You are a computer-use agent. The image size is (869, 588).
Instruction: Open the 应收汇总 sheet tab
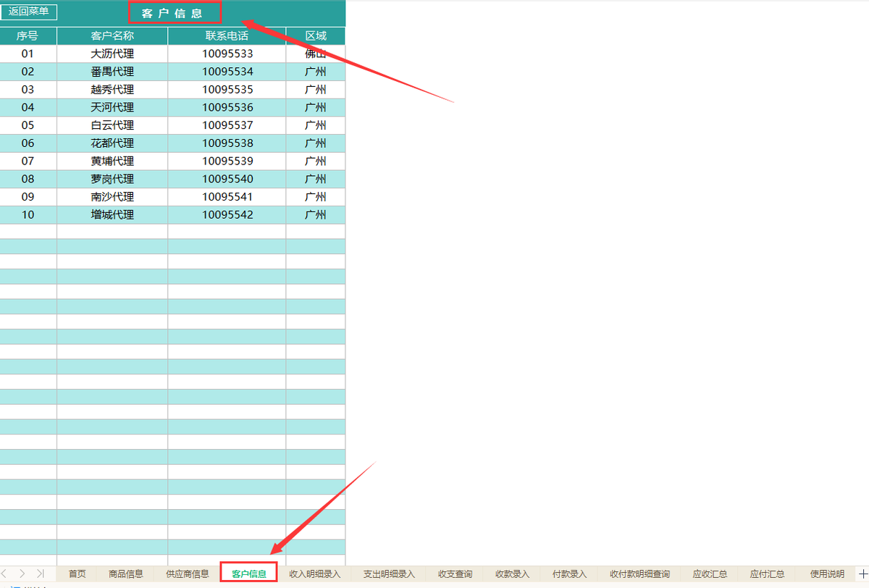pyautogui.click(x=710, y=573)
